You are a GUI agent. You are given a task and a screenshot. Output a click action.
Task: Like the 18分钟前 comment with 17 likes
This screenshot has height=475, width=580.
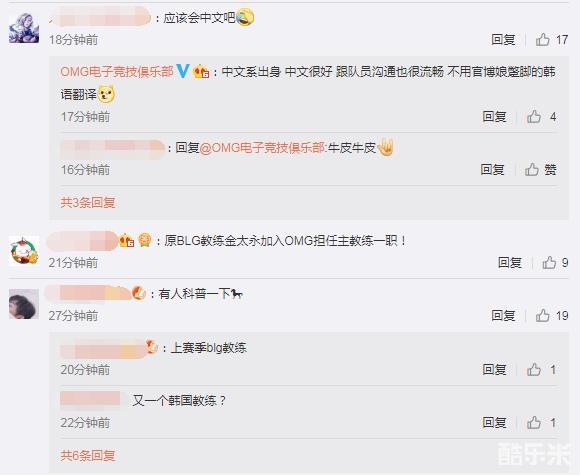[543, 39]
